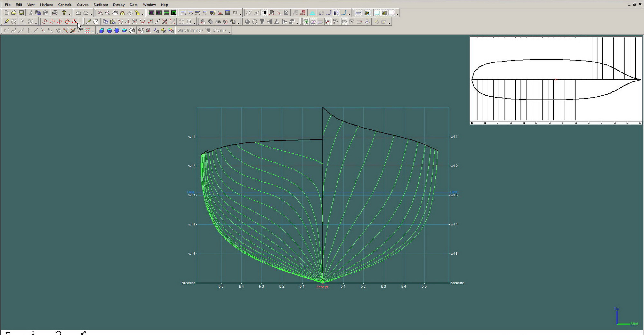
Task: Toggle the yellow datum waterline display
Action: [x=320, y=22]
